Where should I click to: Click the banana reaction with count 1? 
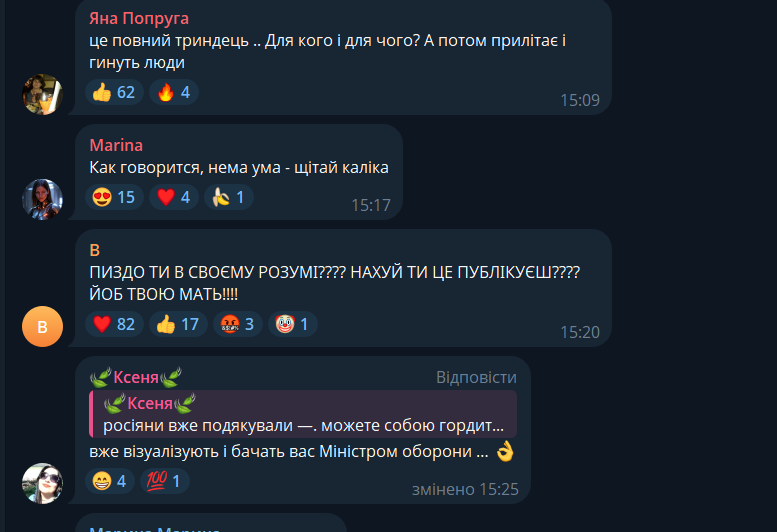(228, 197)
